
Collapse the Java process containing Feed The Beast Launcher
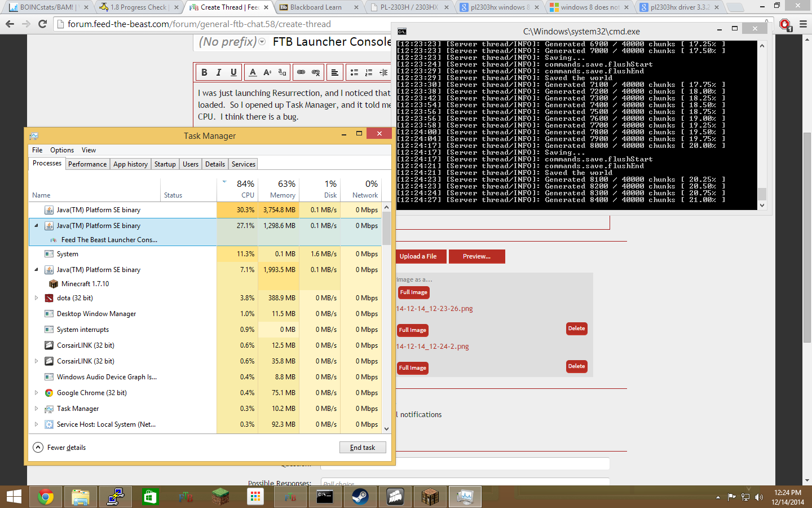pos(37,225)
